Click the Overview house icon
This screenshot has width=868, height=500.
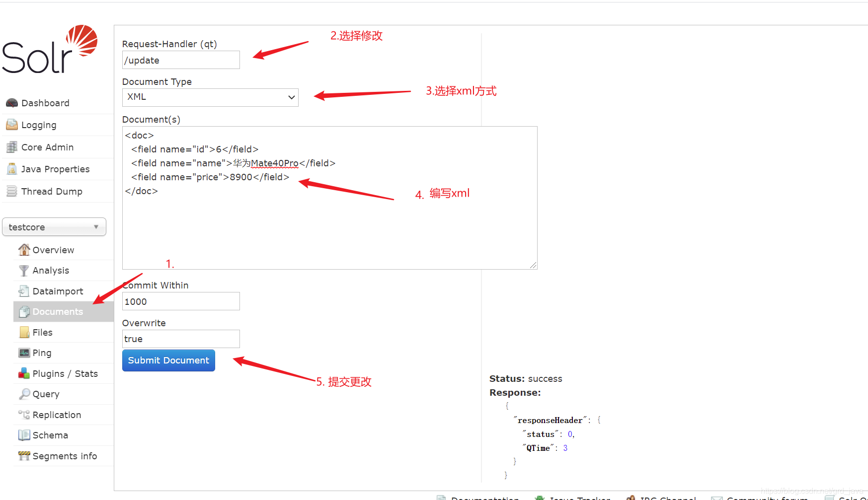click(x=24, y=250)
